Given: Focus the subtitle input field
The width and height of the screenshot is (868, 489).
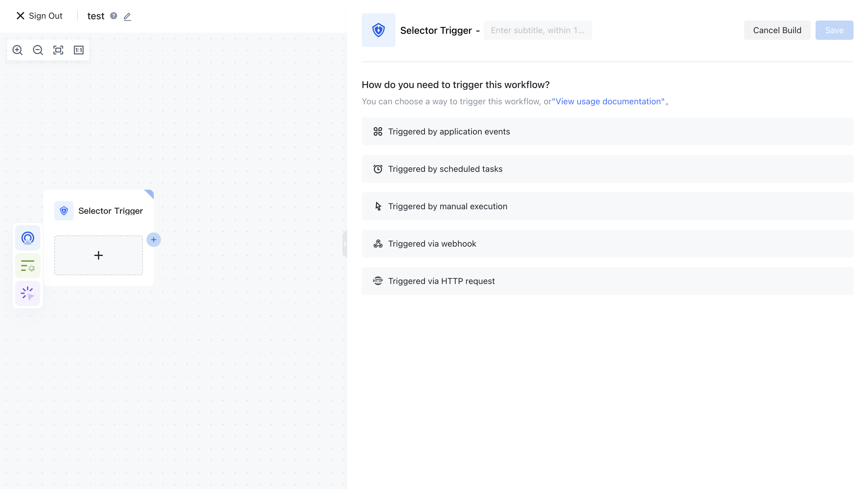Looking at the screenshot, I should 537,30.
